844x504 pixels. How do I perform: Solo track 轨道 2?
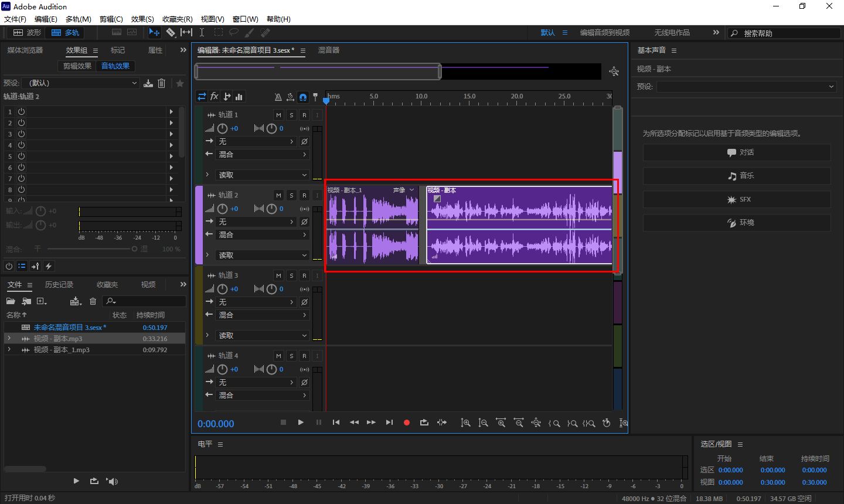(x=291, y=195)
